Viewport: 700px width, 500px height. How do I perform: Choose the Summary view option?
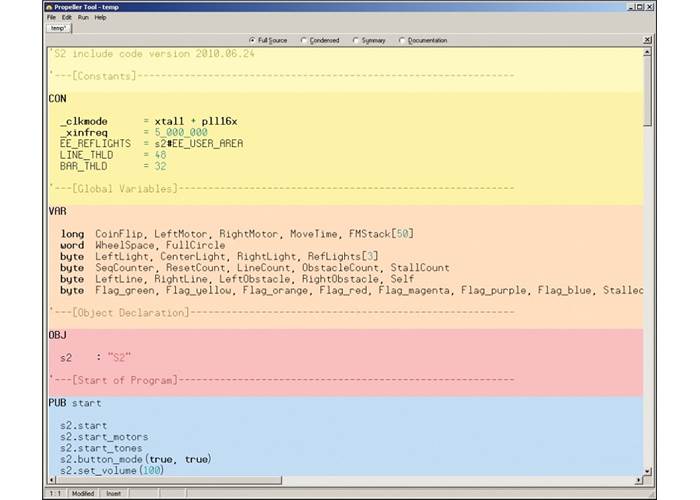[x=356, y=41]
